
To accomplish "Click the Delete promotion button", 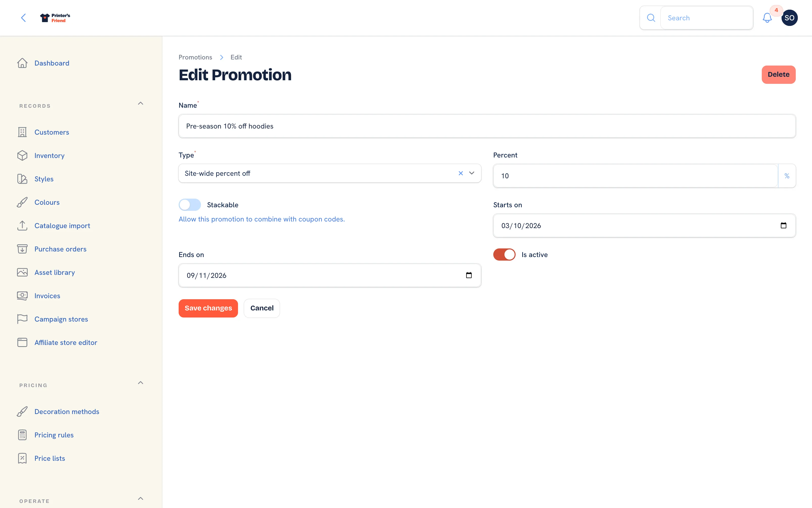I will click(779, 75).
